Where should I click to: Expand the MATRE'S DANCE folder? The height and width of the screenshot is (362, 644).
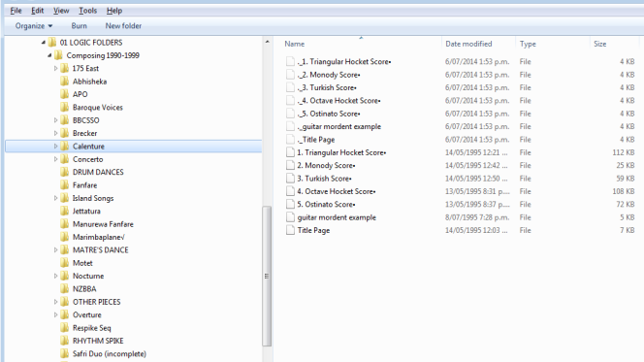(55, 250)
